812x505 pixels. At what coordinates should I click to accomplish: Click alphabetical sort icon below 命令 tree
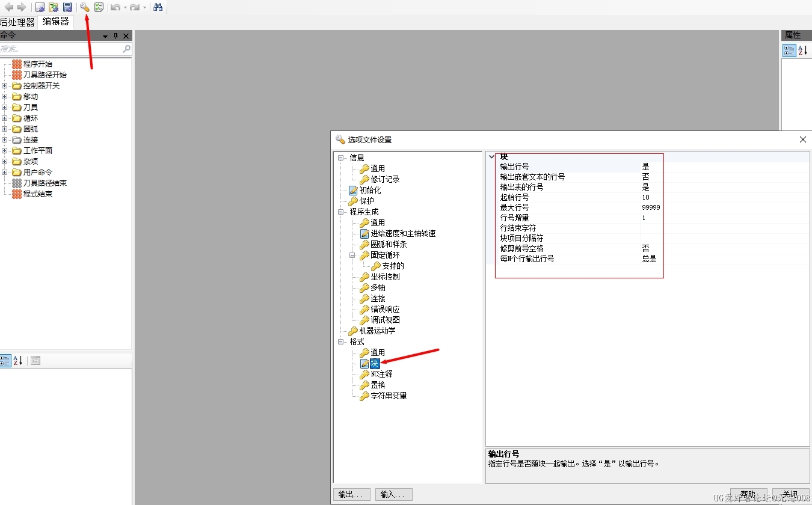18,361
